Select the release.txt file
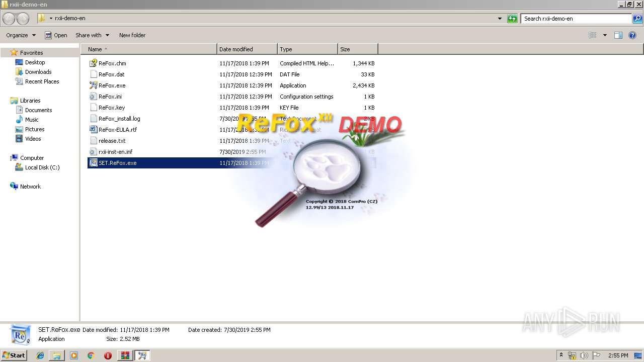The image size is (644, 362). (112, 141)
